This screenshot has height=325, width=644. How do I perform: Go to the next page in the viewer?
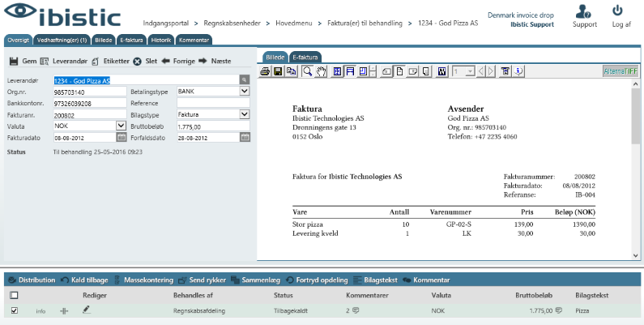coord(491,71)
